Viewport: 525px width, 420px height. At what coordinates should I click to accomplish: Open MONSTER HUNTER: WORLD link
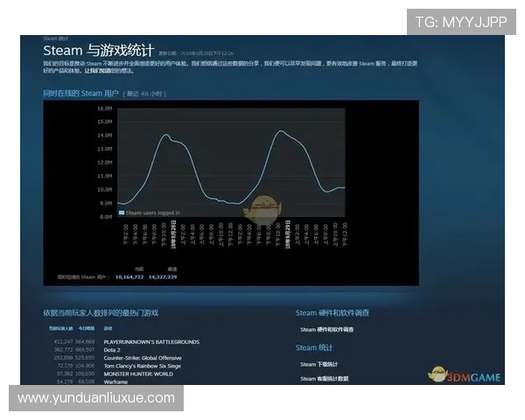[x=138, y=374]
